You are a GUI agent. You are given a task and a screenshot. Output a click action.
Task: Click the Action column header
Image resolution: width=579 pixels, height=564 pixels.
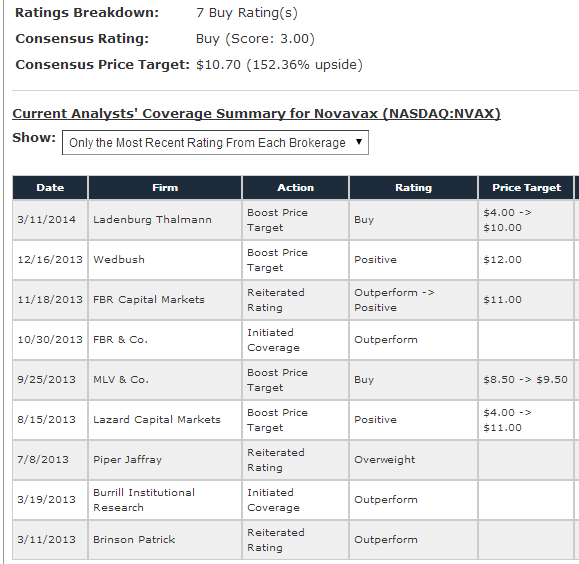click(295, 188)
